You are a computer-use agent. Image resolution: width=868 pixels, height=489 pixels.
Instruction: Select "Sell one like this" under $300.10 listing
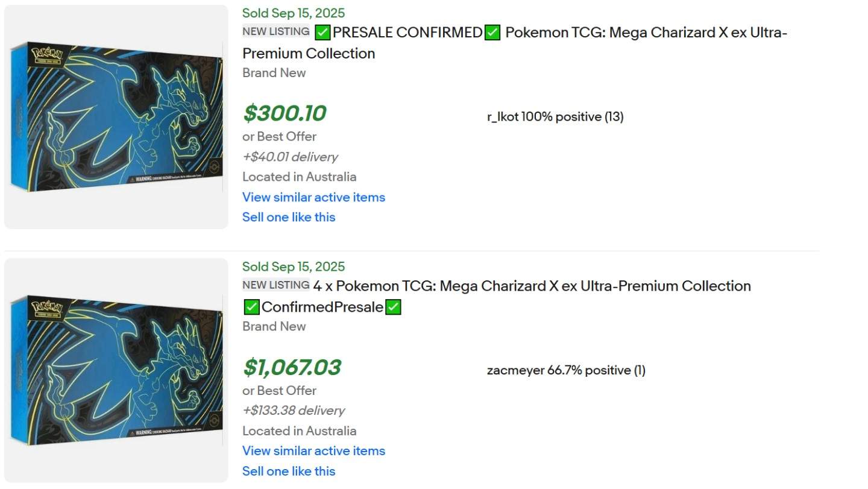click(289, 217)
